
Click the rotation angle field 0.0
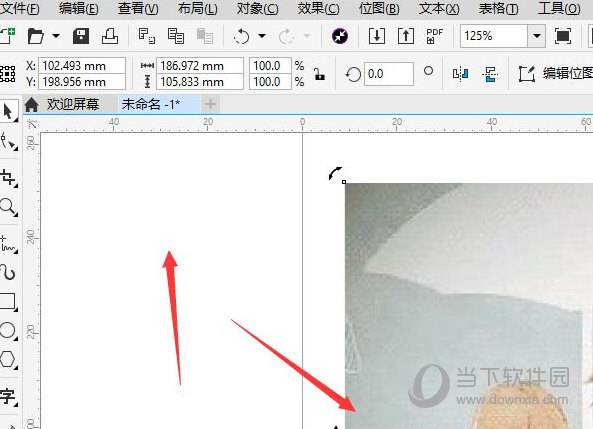(389, 74)
